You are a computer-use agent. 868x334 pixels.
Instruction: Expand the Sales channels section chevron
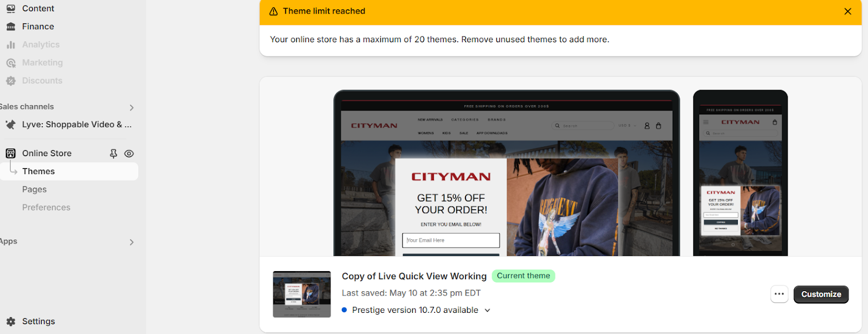click(131, 108)
